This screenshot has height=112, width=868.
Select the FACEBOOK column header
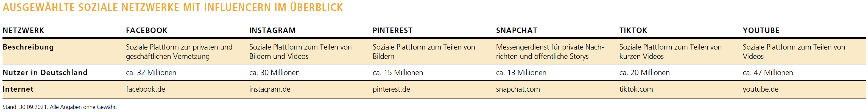coord(147,31)
